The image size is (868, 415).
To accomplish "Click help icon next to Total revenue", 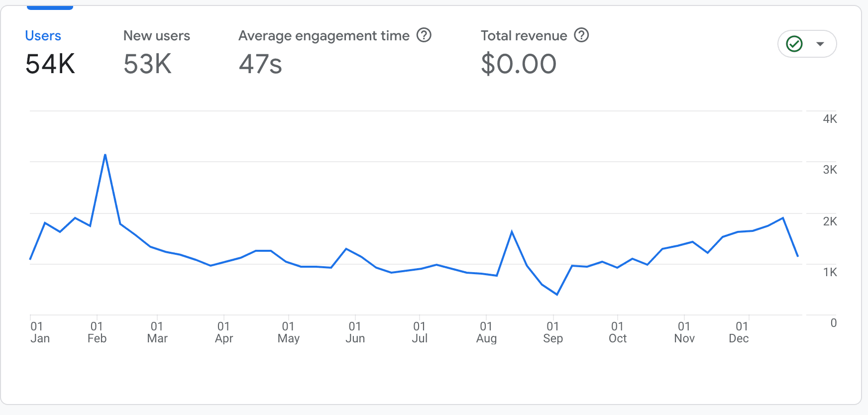I will 581,35.
